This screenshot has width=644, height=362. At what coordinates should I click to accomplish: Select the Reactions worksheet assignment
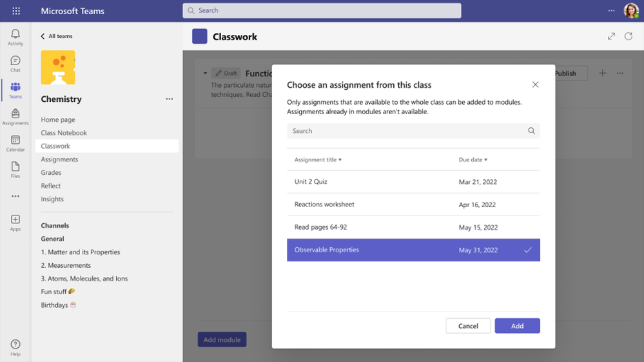[x=413, y=204]
